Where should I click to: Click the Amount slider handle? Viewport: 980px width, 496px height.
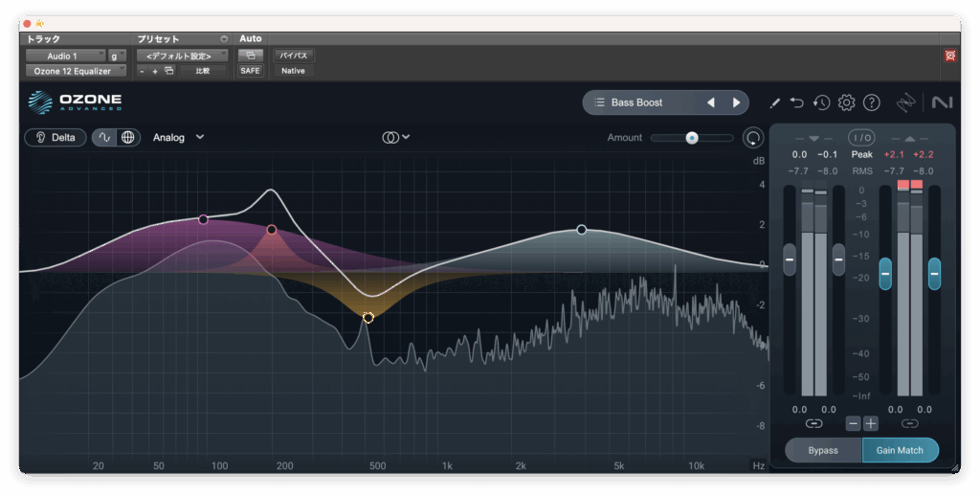pos(691,138)
